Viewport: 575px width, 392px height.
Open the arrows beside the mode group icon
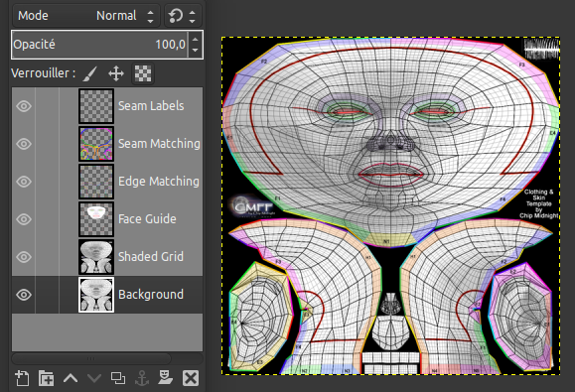coord(192,16)
